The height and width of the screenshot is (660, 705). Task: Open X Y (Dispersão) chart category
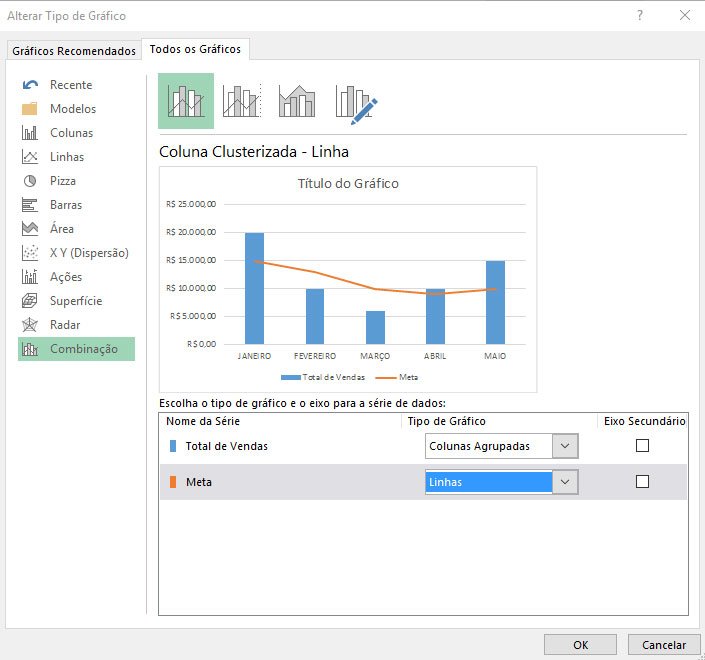click(88, 253)
